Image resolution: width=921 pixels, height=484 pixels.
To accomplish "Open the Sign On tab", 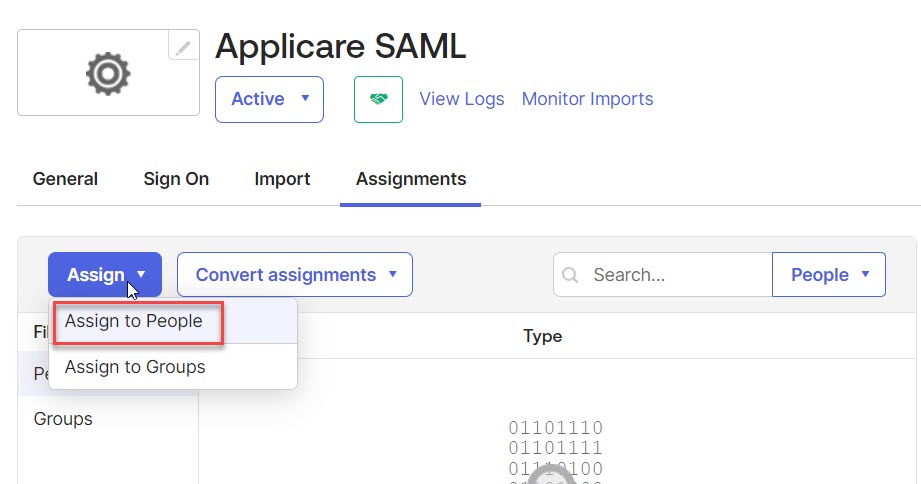I will coord(176,179).
